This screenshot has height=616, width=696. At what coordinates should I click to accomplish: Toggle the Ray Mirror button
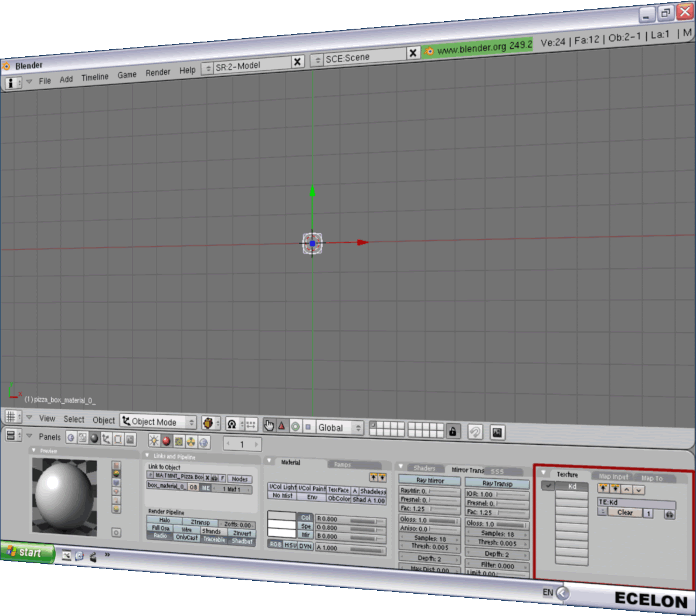430,480
